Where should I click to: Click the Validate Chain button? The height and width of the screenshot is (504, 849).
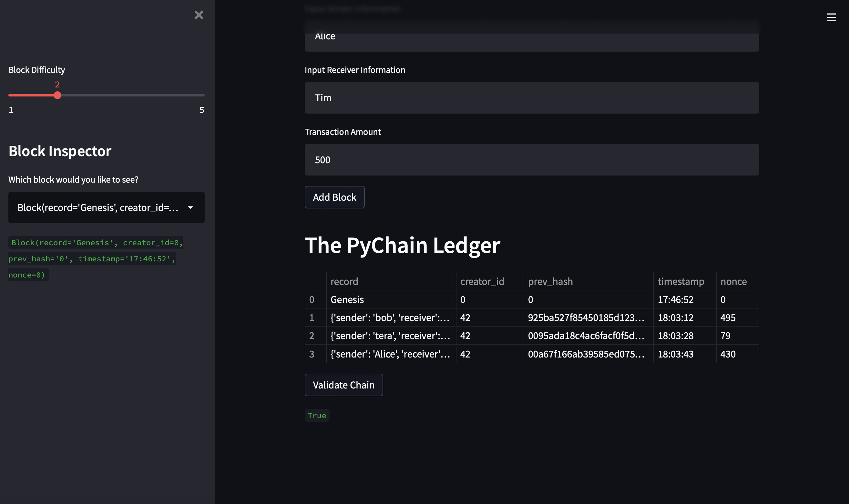click(x=343, y=385)
